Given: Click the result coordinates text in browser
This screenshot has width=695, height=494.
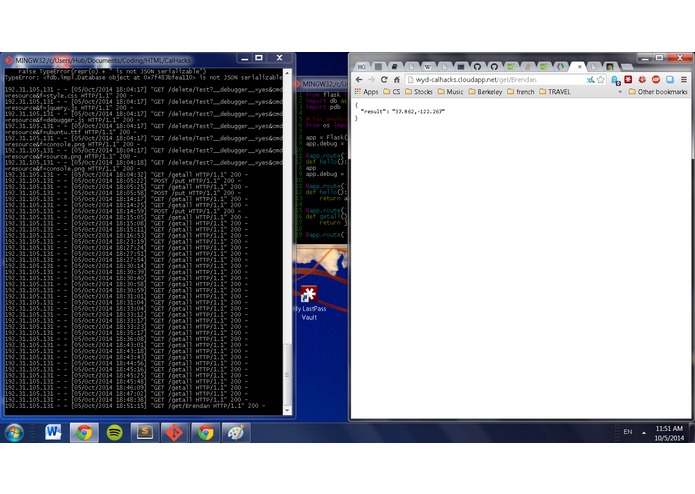Looking at the screenshot, I should pos(418,112).
